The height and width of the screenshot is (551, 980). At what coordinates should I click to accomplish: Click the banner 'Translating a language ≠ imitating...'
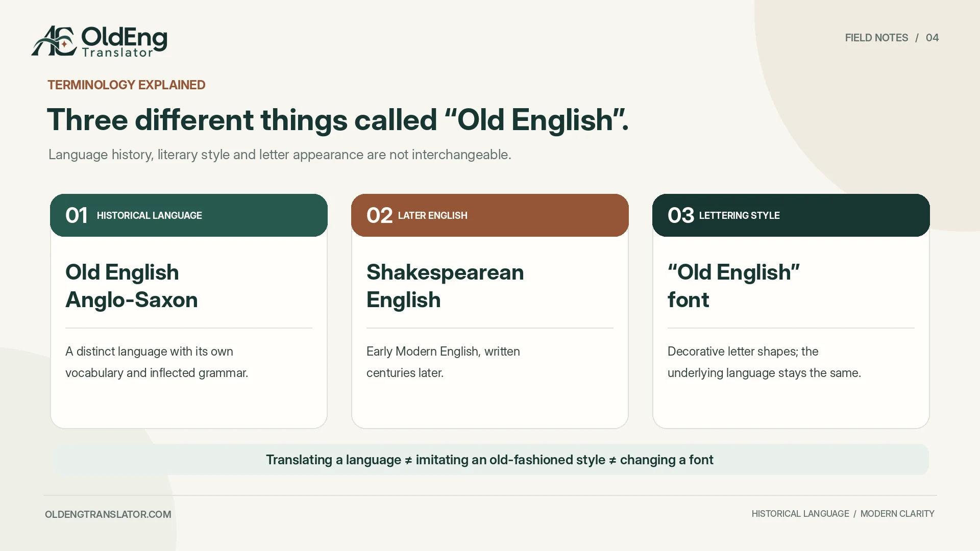coord(490,460)
